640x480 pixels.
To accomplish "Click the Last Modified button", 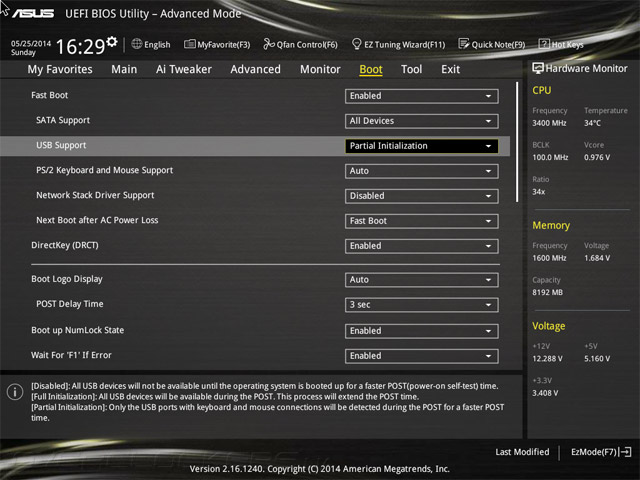I will (x=522, y=452).
